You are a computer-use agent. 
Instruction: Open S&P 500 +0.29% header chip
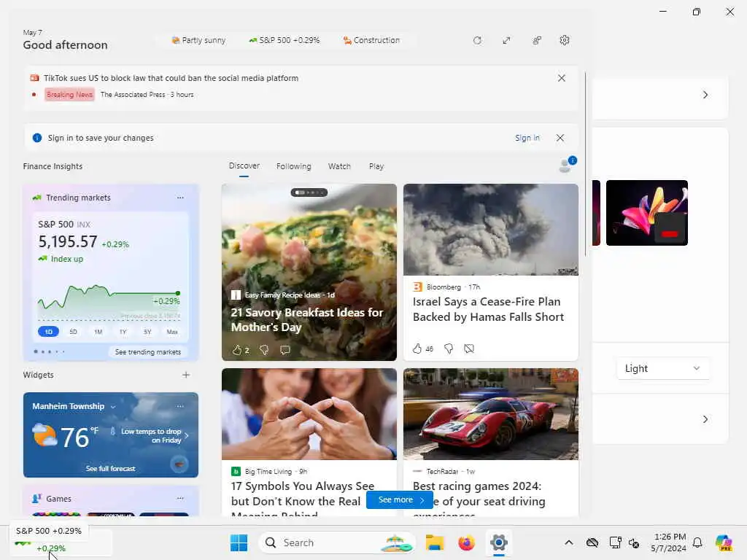click(285, 41)
